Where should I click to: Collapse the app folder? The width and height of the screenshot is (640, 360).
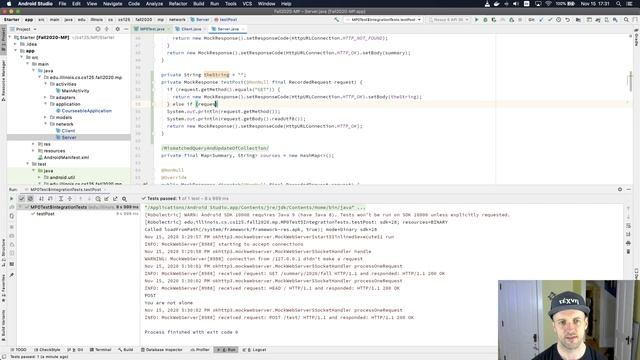point(16,51)
